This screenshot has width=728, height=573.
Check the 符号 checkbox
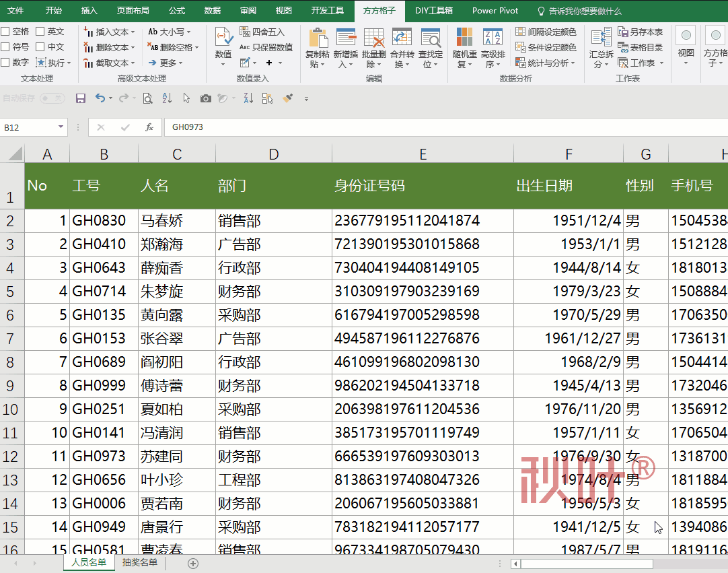pos(5,47)
